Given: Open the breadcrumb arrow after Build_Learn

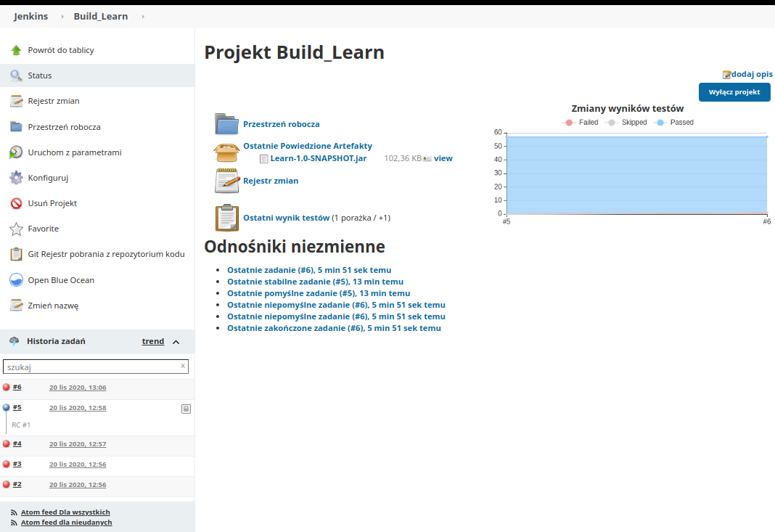Looking at the screenshot, I should click(144, 17).
